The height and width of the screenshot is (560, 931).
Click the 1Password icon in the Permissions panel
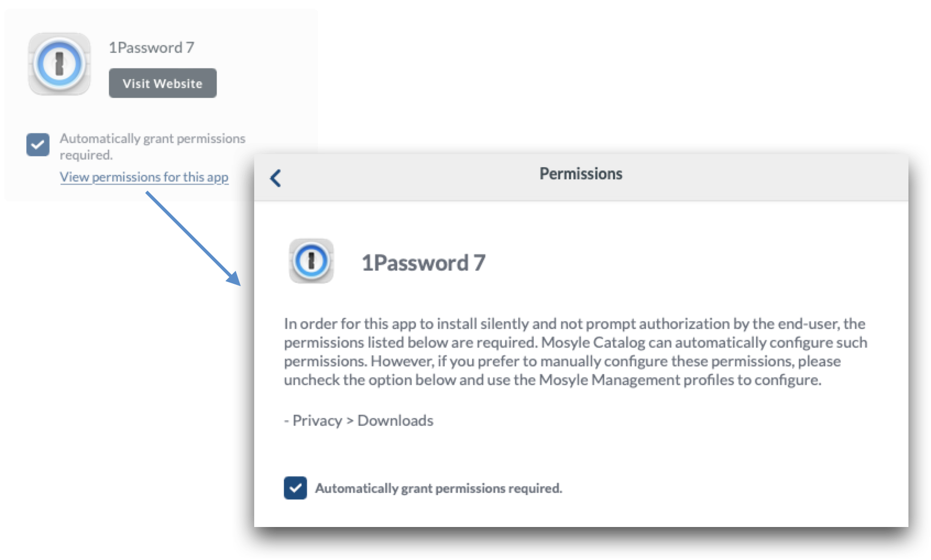311,261
